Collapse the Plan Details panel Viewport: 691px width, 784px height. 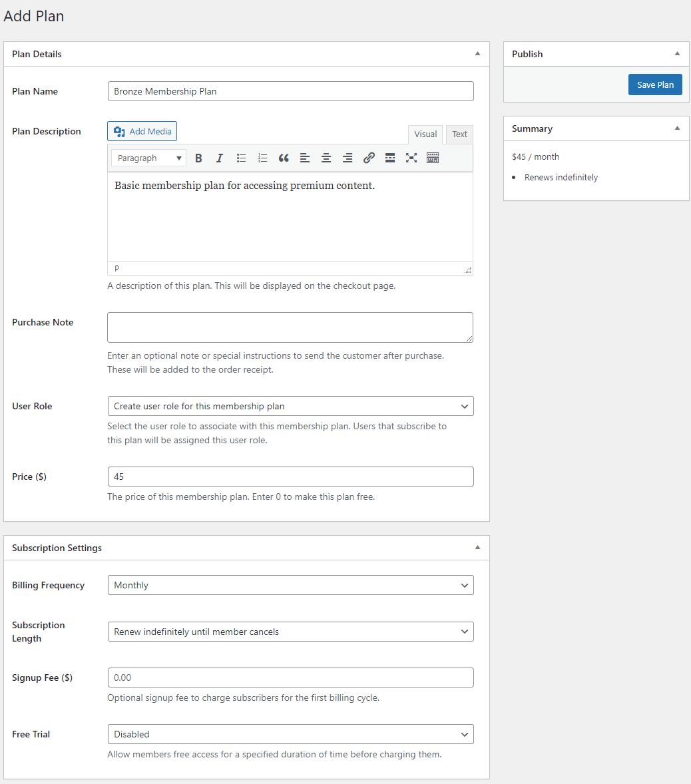[x=477, y=54]
